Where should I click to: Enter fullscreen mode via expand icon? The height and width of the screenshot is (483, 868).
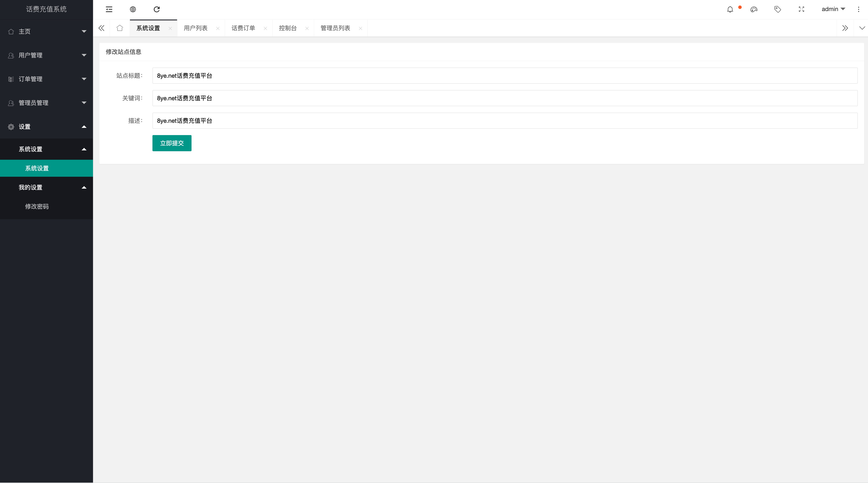pos(801,9)
